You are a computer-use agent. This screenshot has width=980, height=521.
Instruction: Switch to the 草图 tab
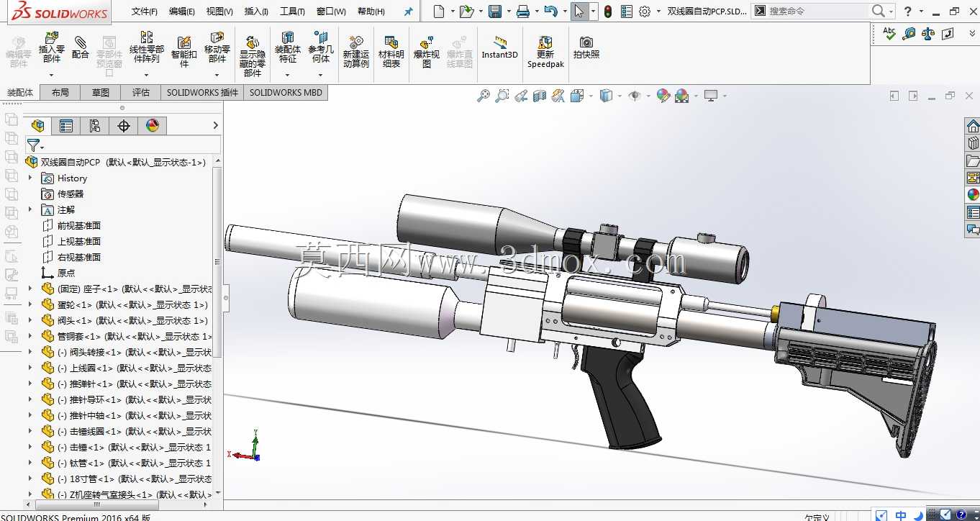click(101, 92)
